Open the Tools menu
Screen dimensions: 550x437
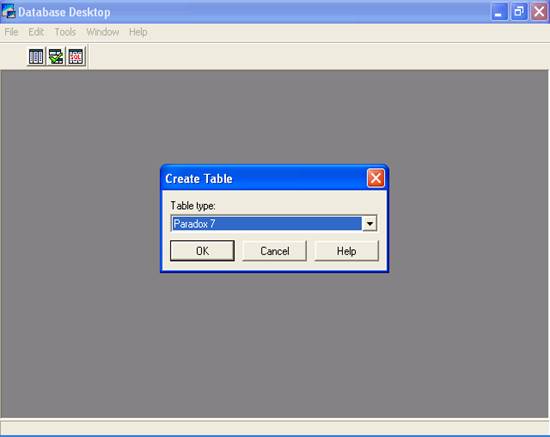65,32
